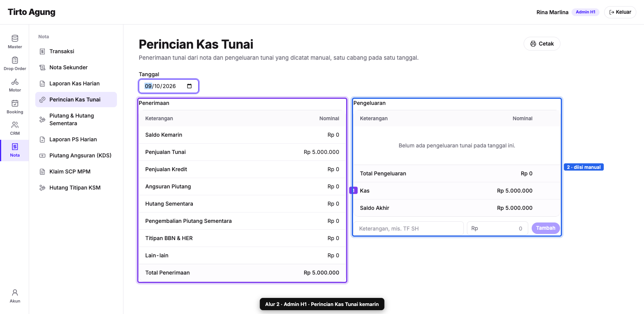Click the Titipan BBN & HER row
This screenshot has width=644, height=314.
click(x=242, y=238)
